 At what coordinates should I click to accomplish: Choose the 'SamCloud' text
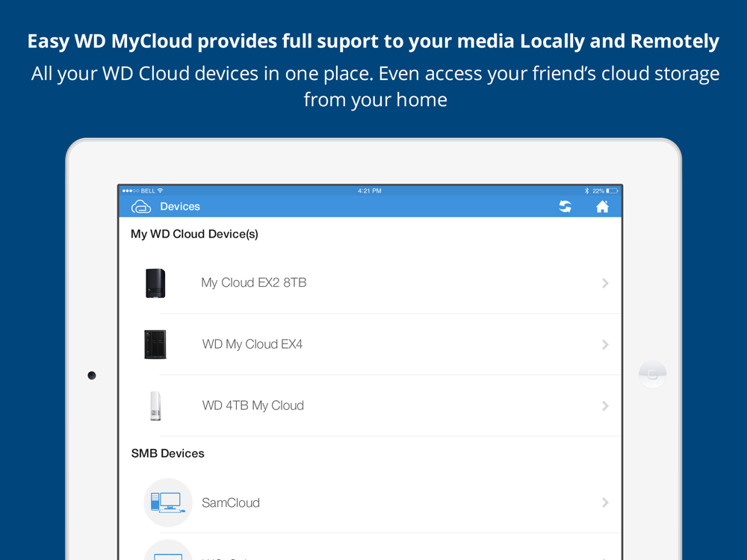[231, 503]
